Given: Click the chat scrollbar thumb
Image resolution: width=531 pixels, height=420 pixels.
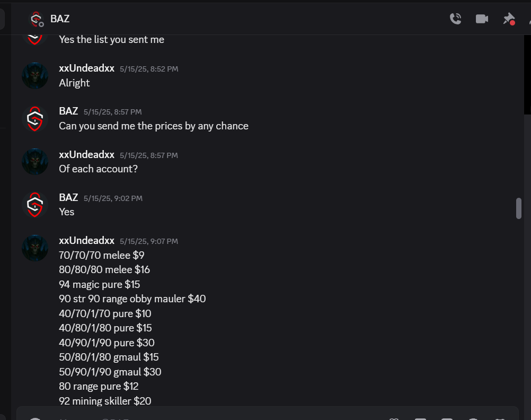Looking at the screenshot, I should 518,208.
